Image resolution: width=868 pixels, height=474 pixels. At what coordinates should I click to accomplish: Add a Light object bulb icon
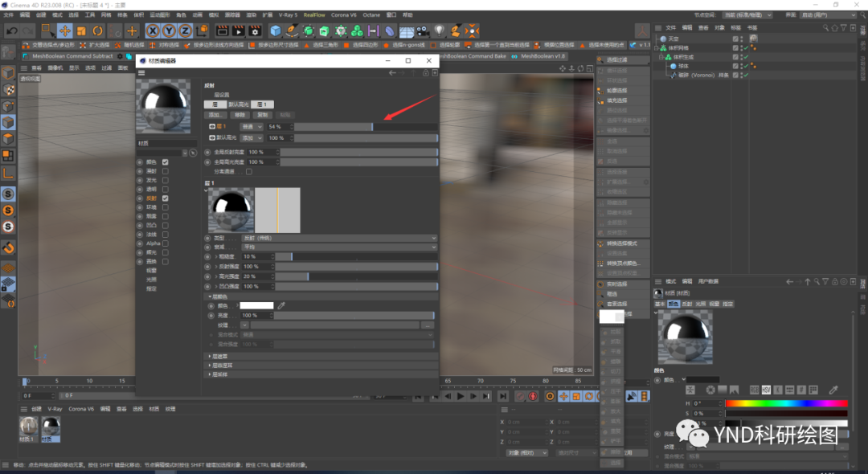[x=440, y=31]
